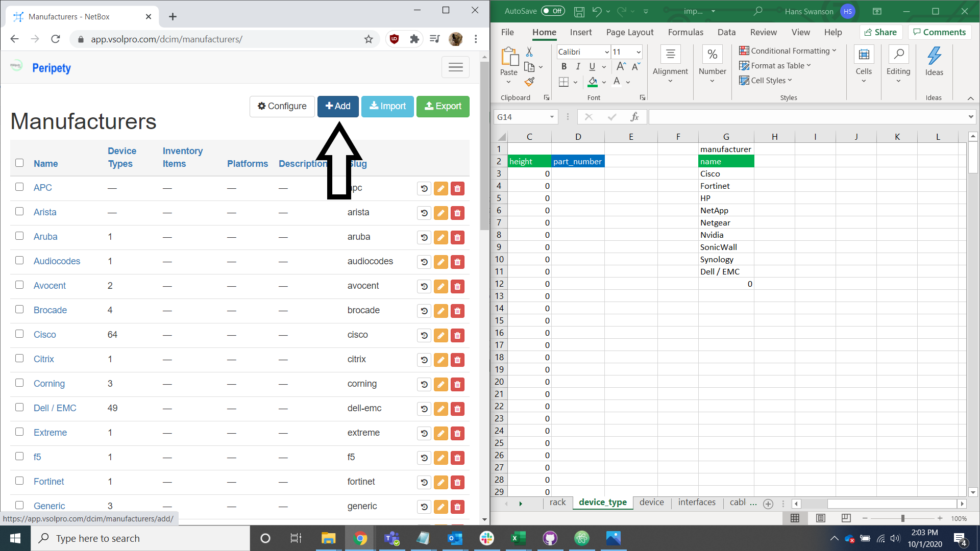Click the Import button in NetBox
This screenshot has width=980, height=551.
(387, 106)
